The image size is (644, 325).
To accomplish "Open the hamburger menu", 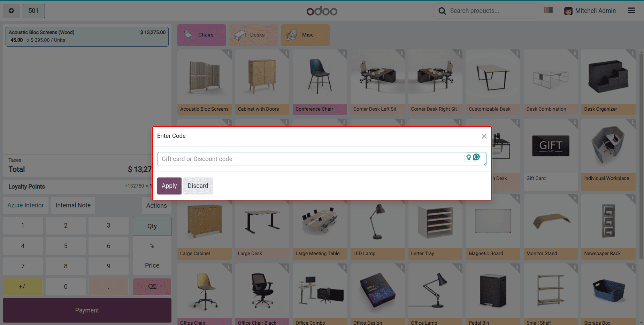I will point(631,11).
